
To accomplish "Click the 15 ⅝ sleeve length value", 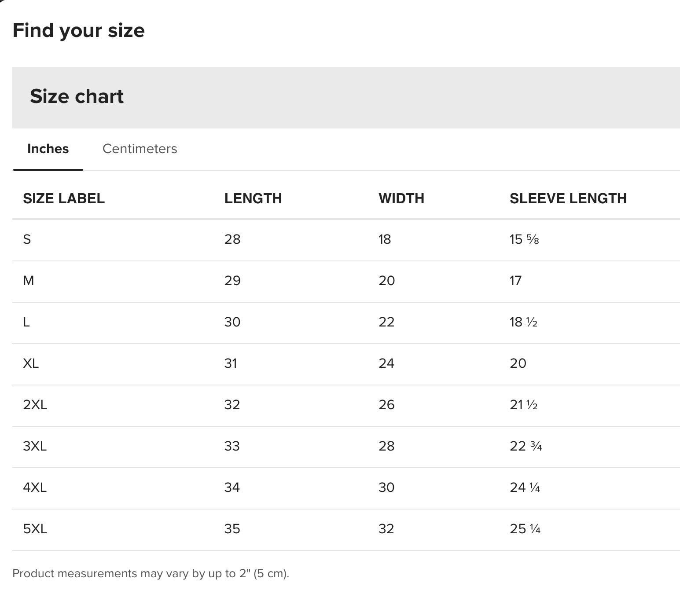I will (524, 239).
